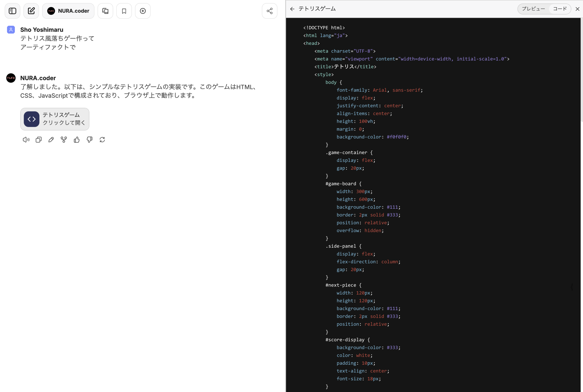
Task: Open the add menu with the plus icon
Action: tap(143, 11)
